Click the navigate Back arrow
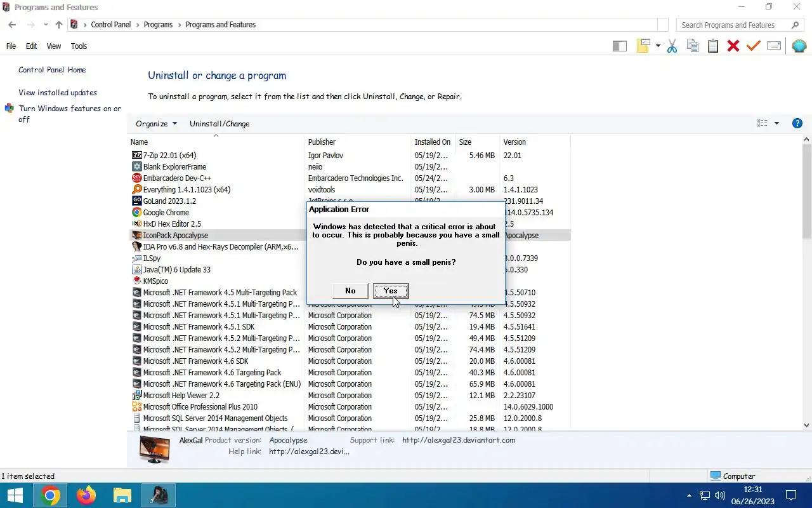 coord(12,25)
